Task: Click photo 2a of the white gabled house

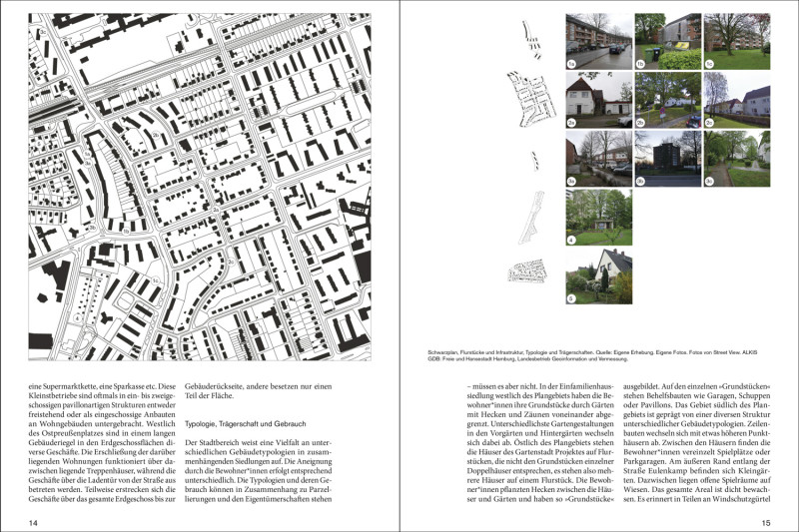Action: [598, 100]
